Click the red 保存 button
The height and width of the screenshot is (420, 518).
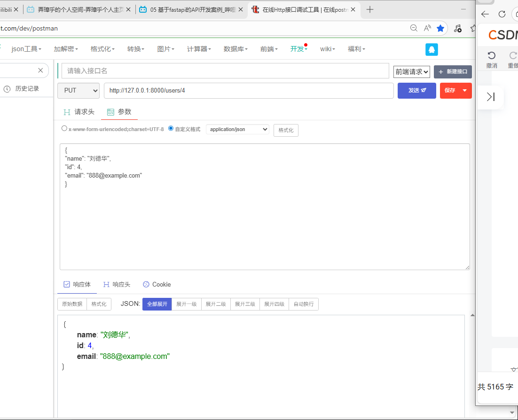point(450,91)
